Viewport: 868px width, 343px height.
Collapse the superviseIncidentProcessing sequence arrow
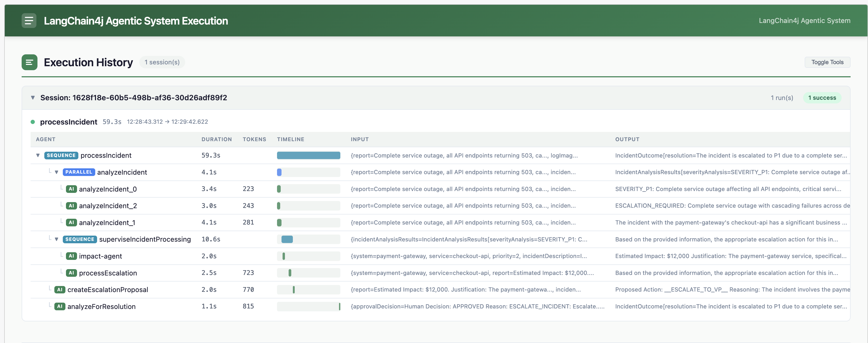pos(56,239)
